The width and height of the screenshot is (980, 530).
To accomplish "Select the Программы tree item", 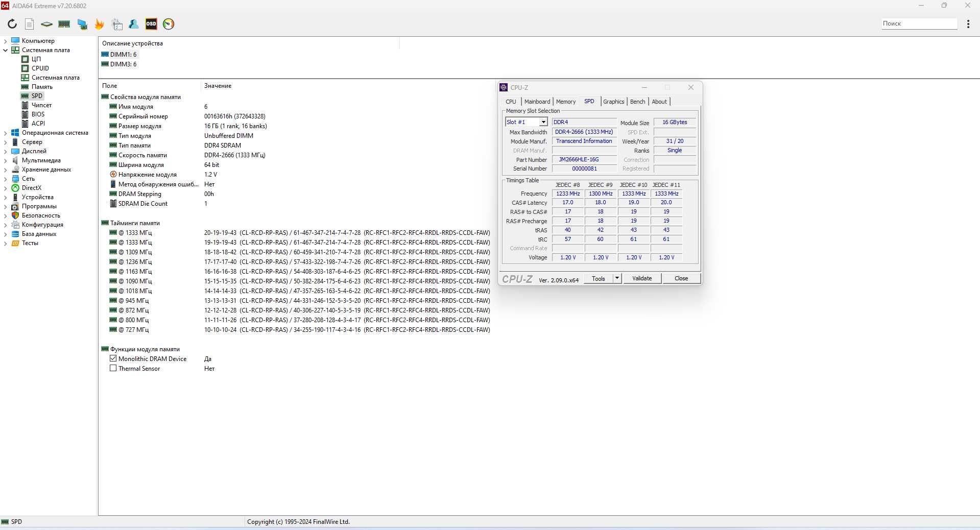I will [39, 206].
